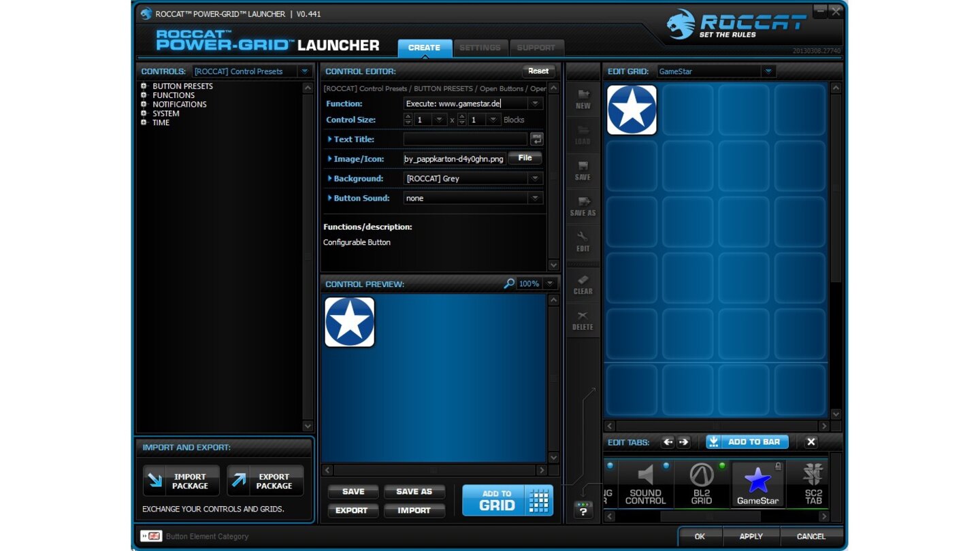Click the SAVE AS grid icon
The width and height of the screenshot is (980, 551).
click(583, 206)
